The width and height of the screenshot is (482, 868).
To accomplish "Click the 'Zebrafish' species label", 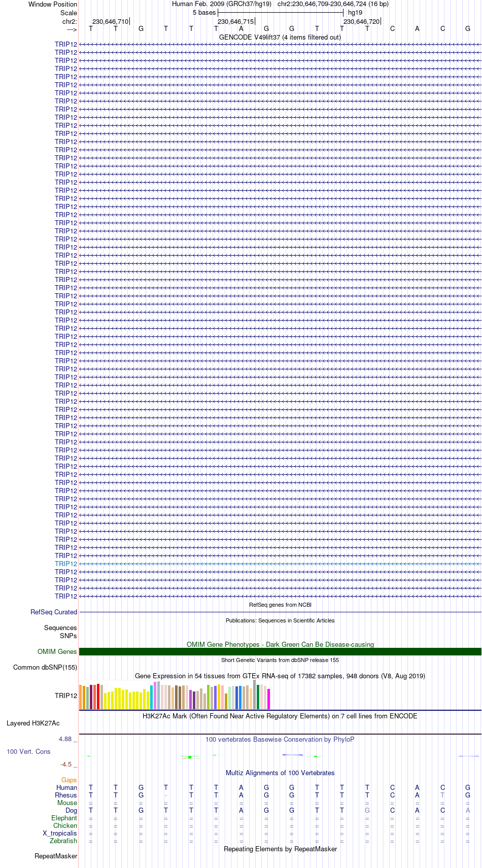I will (63, 841).
